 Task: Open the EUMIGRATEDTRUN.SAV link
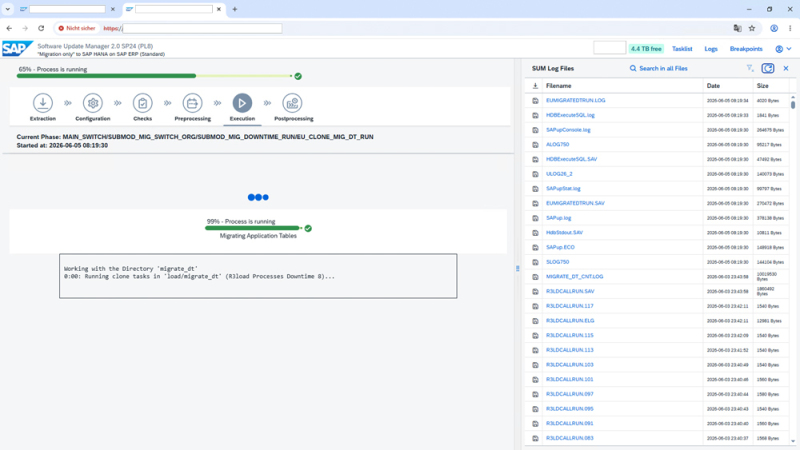click(x=575, y=203)
